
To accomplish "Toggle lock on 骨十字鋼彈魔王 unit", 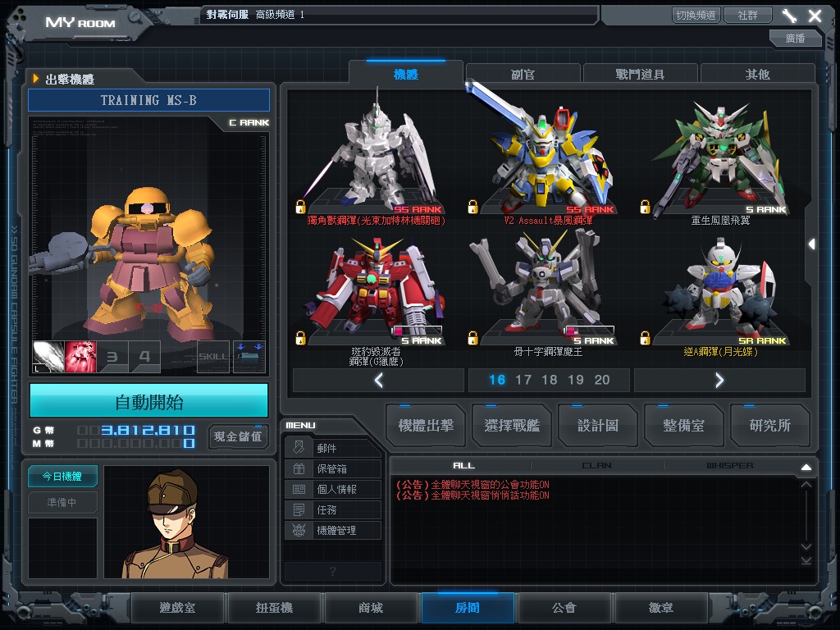I will 472,337.
